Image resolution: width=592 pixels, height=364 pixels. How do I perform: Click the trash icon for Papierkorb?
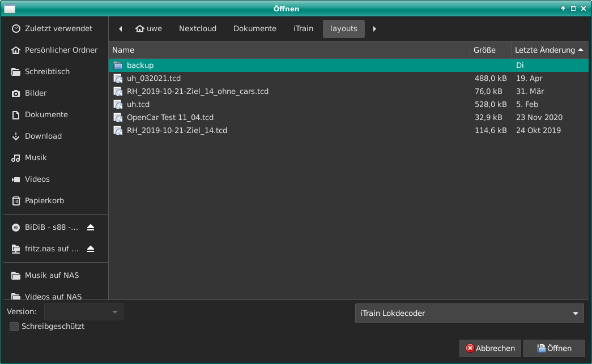(x=16, y=201)
